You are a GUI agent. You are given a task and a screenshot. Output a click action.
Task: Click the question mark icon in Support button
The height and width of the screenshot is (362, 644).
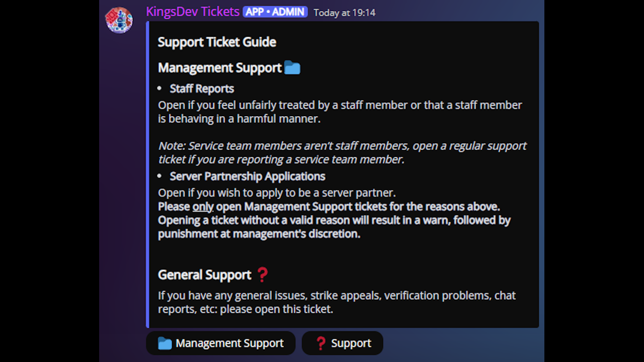[x=320, y=343]
